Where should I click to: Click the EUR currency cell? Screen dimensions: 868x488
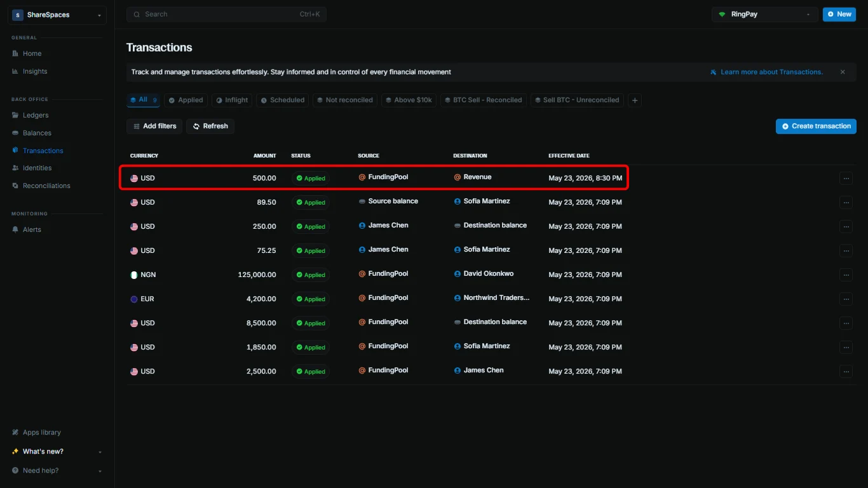[142, 299]
